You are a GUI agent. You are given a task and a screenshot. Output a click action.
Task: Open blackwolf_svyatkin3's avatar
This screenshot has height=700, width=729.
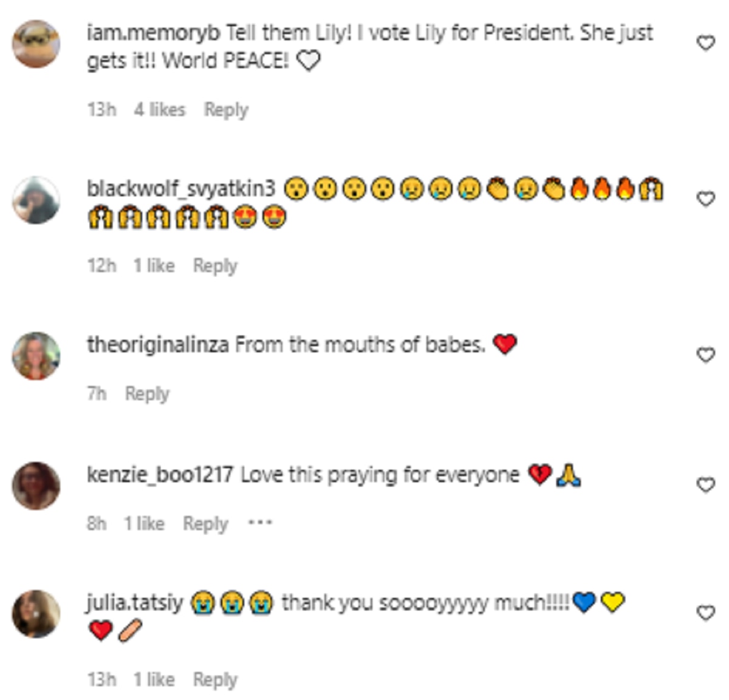click(x=36, y=200)
